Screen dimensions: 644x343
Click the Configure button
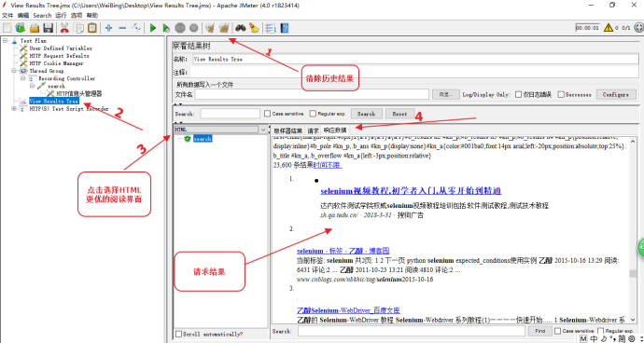[616, 94]
